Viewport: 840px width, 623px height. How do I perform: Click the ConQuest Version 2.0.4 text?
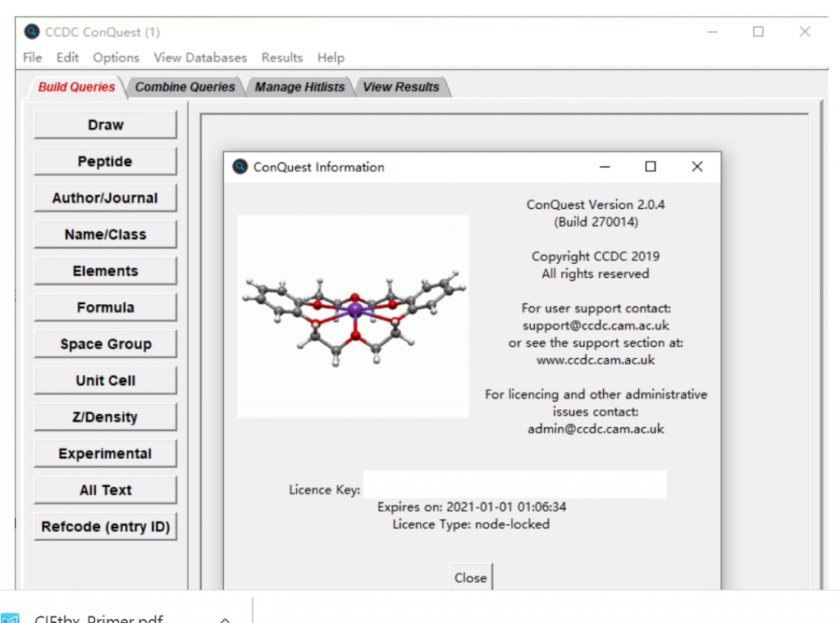596,204
